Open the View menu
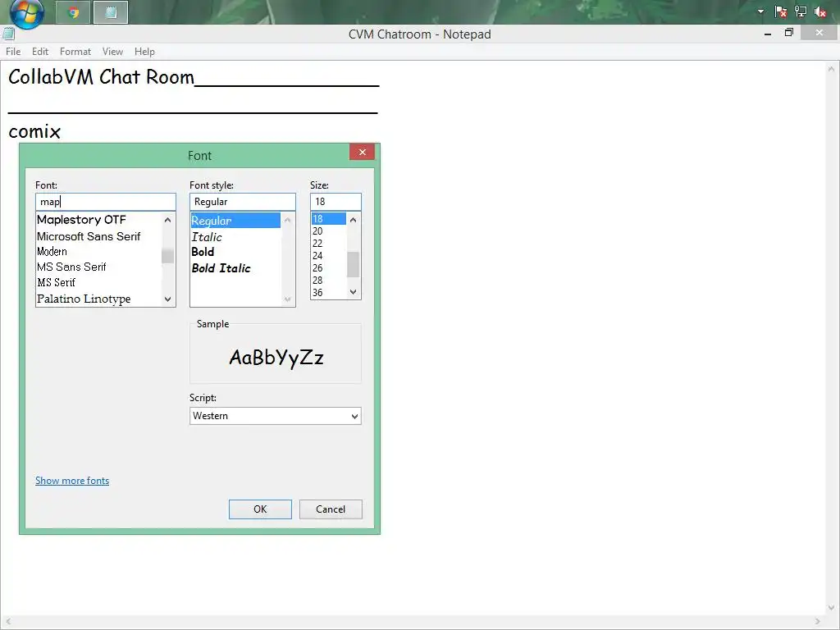 click(x=112, y=52)
